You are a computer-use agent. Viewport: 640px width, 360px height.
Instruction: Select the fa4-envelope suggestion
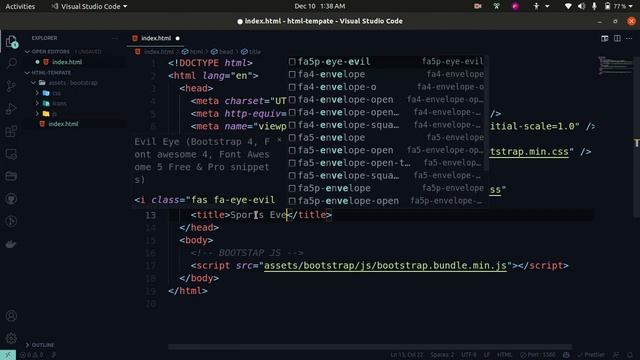386,74
